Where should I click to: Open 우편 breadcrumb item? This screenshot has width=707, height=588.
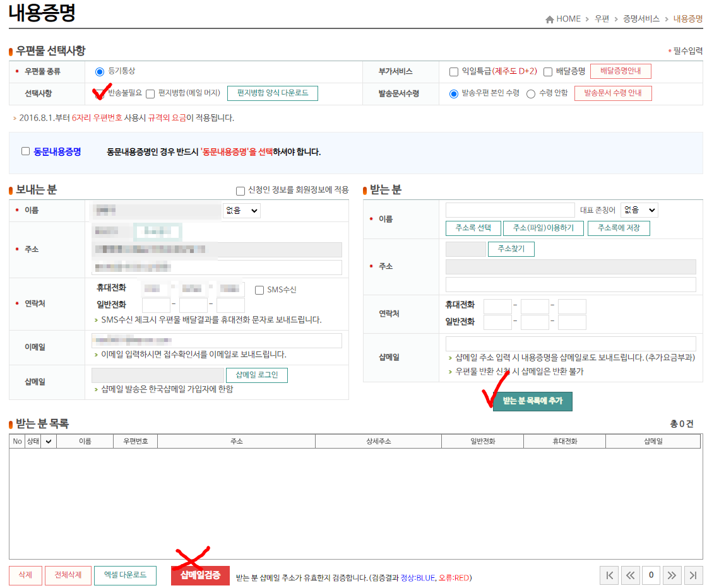tap(602, 19)
